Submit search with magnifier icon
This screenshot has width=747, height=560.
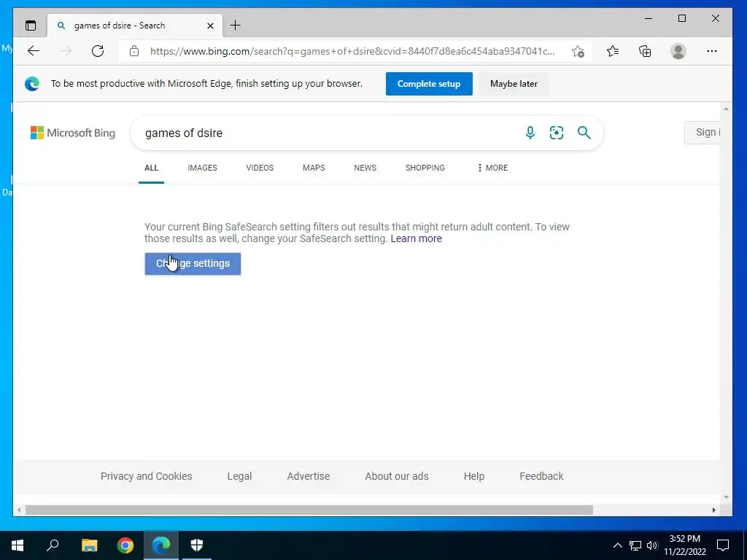coord(584,133)
